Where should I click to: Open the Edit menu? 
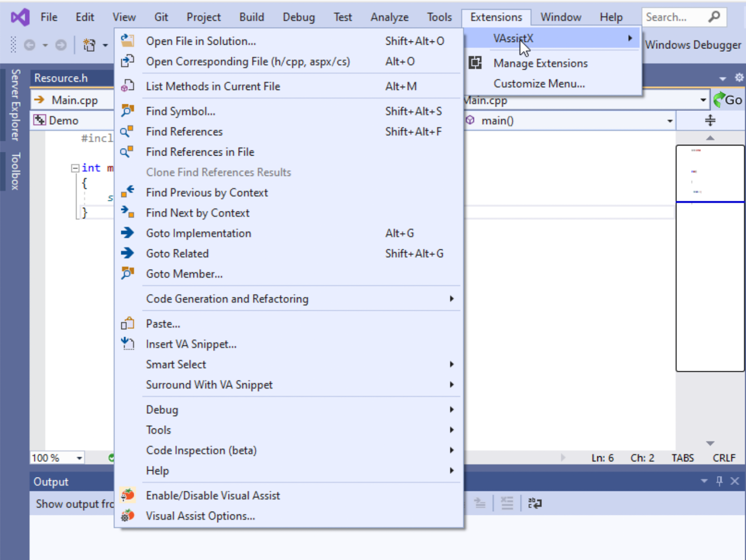(85, 17)
